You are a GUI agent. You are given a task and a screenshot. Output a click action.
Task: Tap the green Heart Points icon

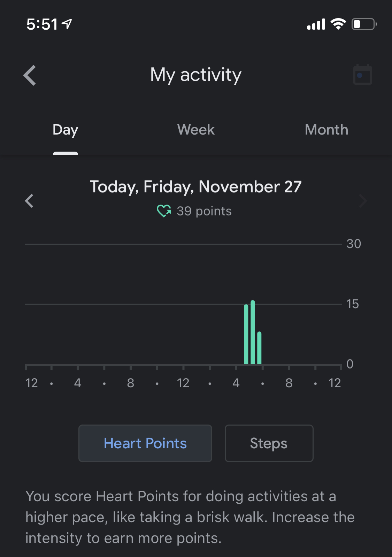[x=163, y=211]
